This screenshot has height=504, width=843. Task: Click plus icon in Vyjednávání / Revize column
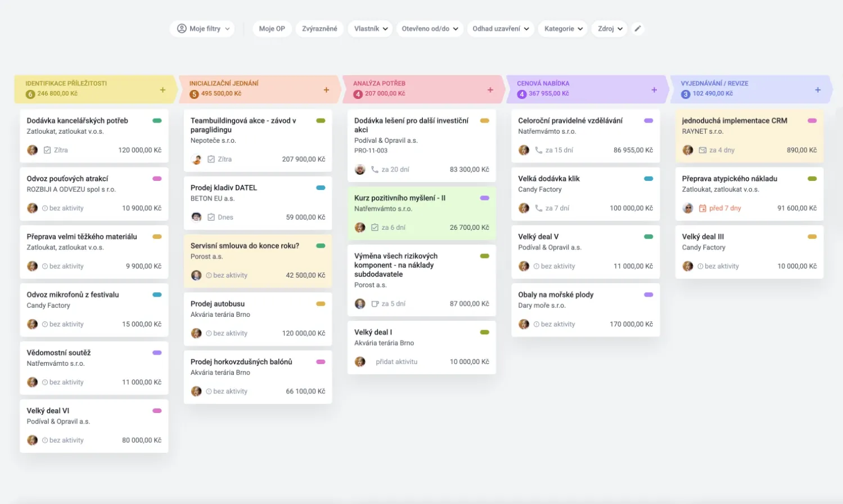818,90
